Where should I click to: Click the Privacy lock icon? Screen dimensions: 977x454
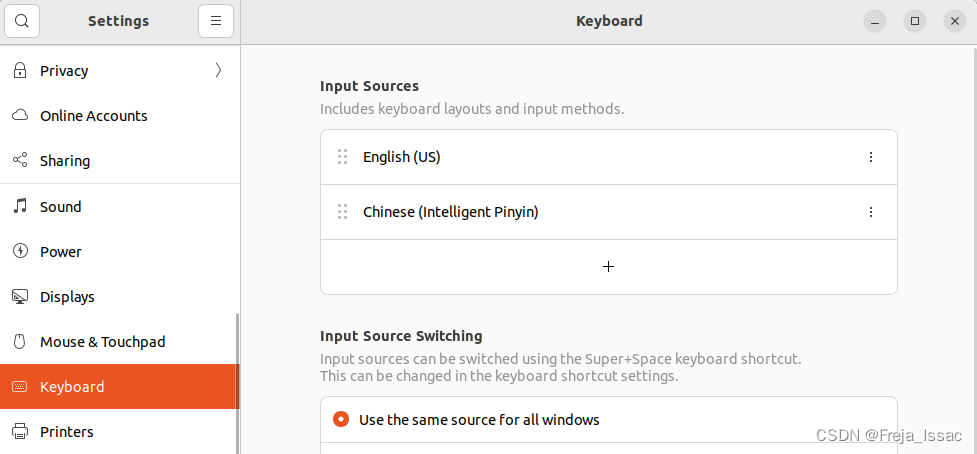pyautogui.click(x=20, y=71)
